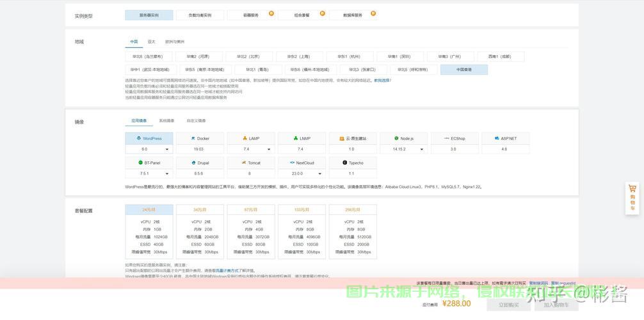Viewport: 644px width, 320px height.
Task: Choose region 华东6 (福州-本地地域)
Action: (311, 70)
